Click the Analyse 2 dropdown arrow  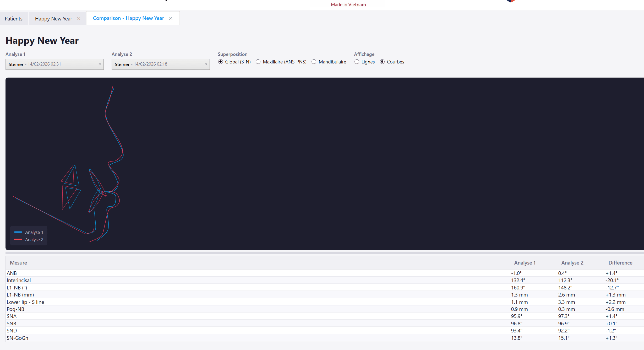[x=206, y=64]
